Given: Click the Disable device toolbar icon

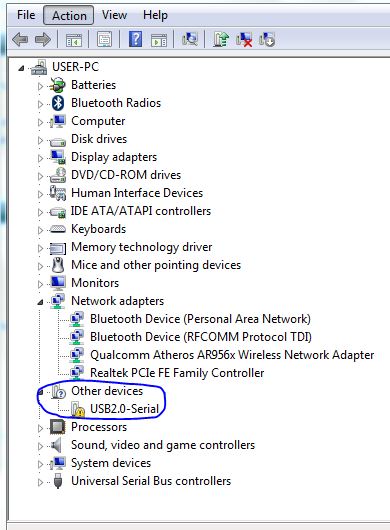Looking at the screenshot, I should pos(267,40).
